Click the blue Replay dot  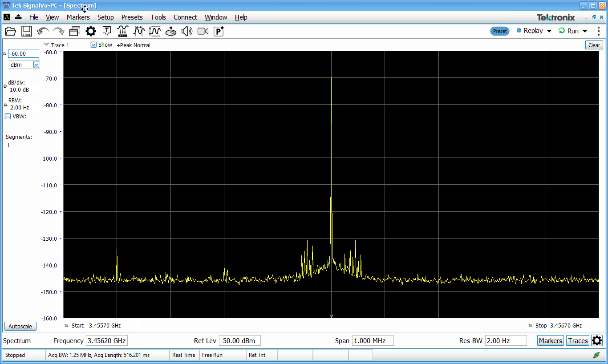[519, 31]
